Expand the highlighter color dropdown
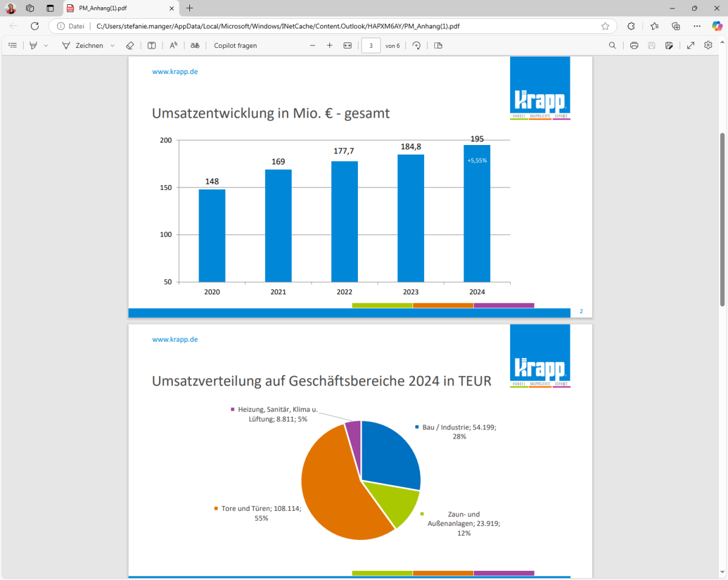The image size is (728, 580). pyautogui.click(x=46, y=46)
